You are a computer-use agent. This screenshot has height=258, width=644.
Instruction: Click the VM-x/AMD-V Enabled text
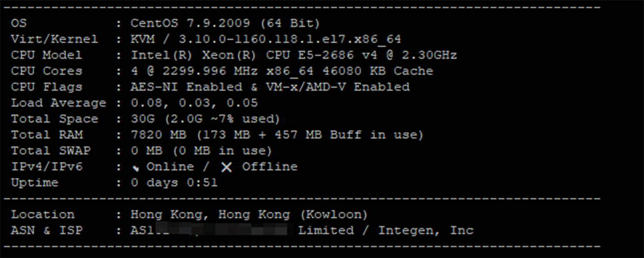(x=338, y=87)
